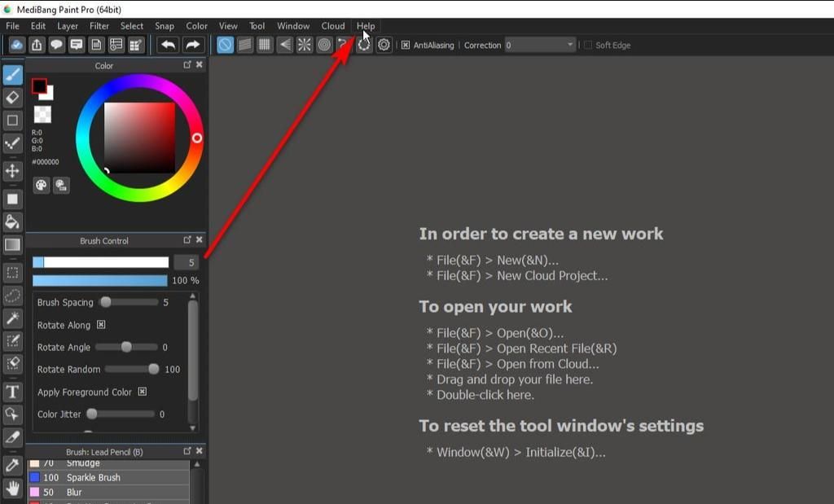Select the Dot pen tool
834x504 pixels.
(13, 143)
